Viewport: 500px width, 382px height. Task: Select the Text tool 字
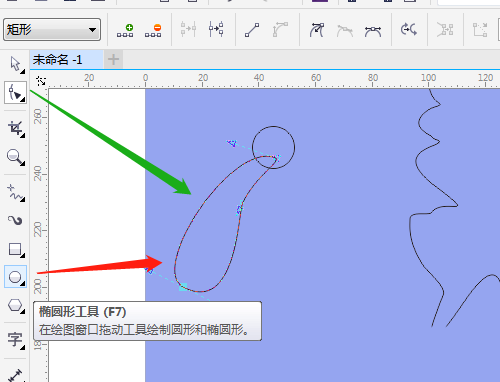15,340
